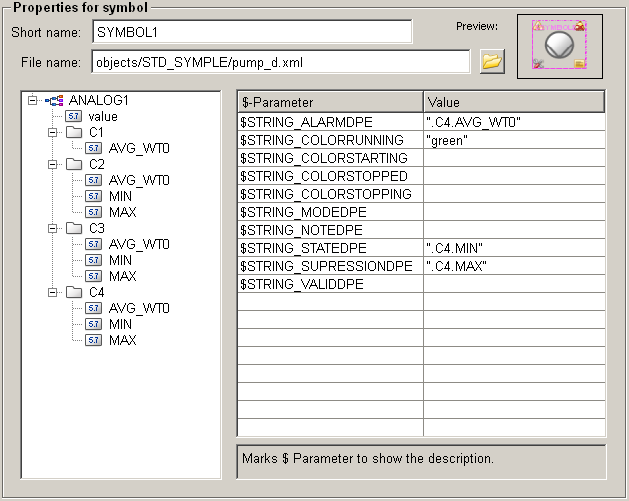Collapse the C4 folder node
The width and height of the screenshot is (629, 501).
click(x=52, y=292)
